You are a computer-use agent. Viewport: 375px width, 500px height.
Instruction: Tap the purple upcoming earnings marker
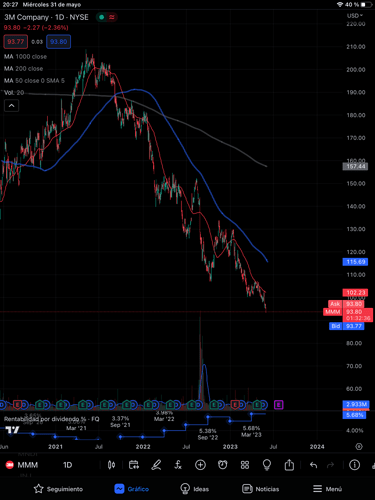[x=279, y=405]
